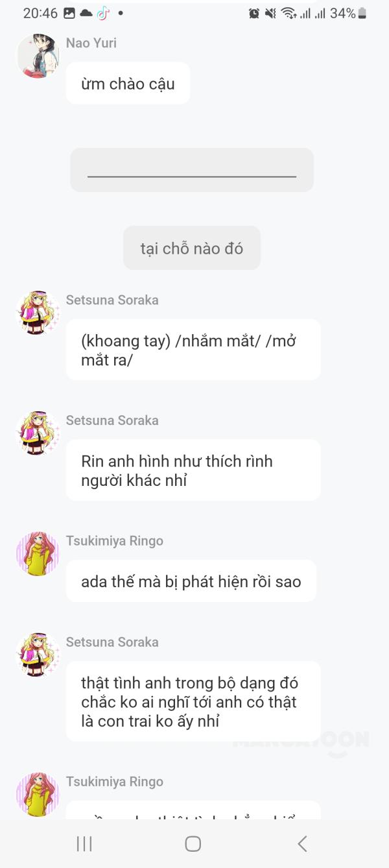Screen dimensions: 389x868
Task: Tap the Wi-Fi status icon
Action: pos(288,13)
